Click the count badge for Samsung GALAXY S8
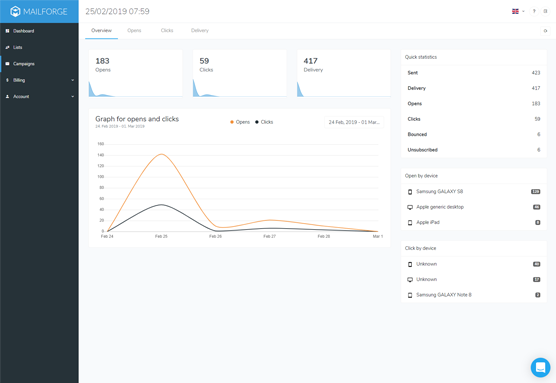 click(x=535, y=192)
